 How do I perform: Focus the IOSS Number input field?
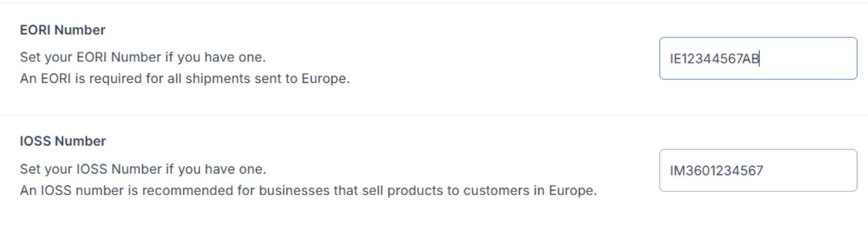[x=758, y=170]
